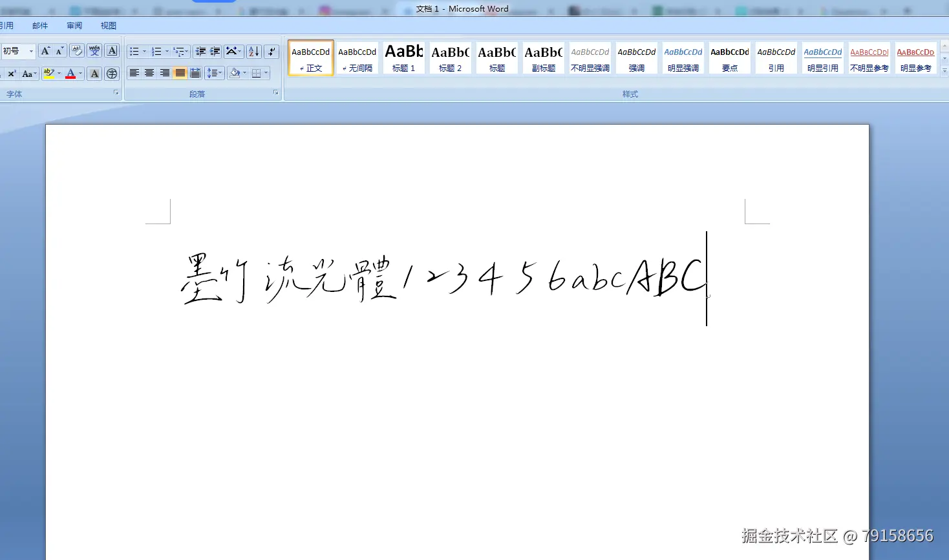Screen dimensions: 949x560
Task: Switch to the 视图 tab
Action: (109, 26)
